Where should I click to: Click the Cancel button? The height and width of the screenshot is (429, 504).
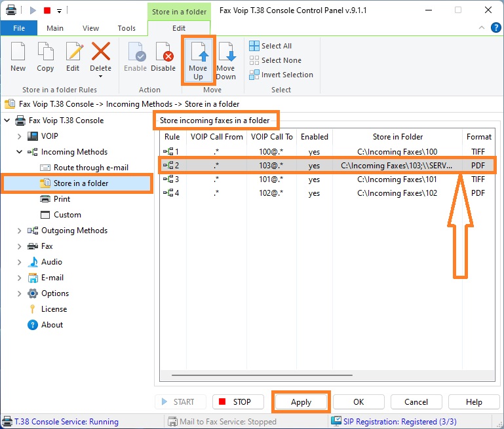(x=416, y=402)
